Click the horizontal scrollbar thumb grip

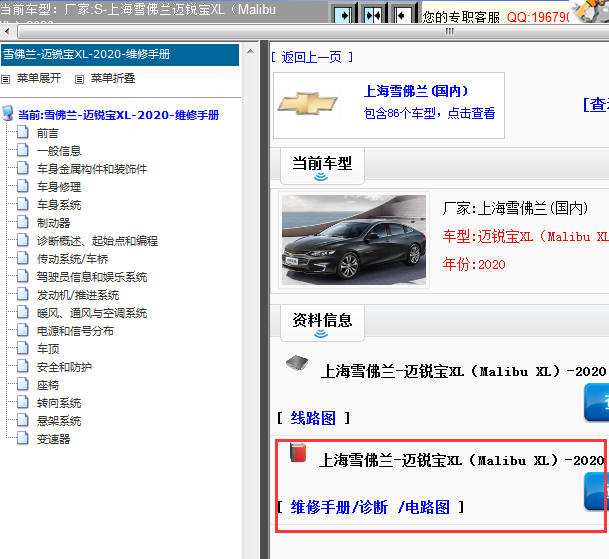click(x=449, y=31)
